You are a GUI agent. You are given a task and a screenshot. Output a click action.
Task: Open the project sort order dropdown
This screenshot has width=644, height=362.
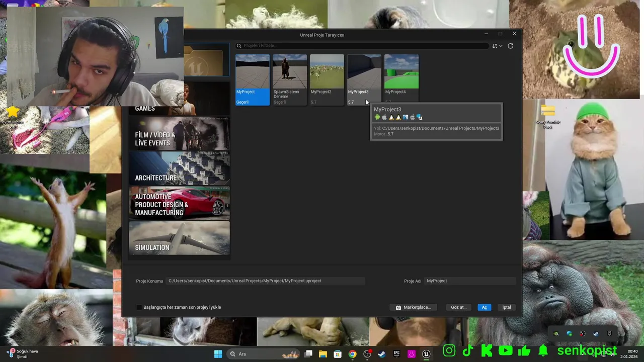tap(497, 46)
